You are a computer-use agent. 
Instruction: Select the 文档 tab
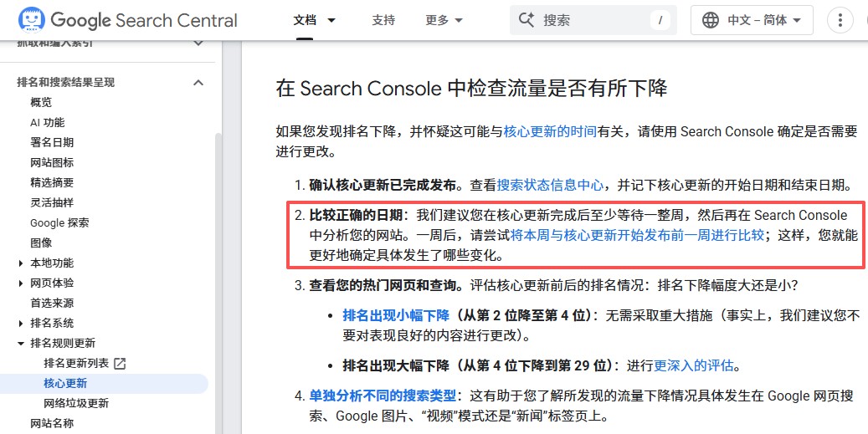click(x=305, y=20)
